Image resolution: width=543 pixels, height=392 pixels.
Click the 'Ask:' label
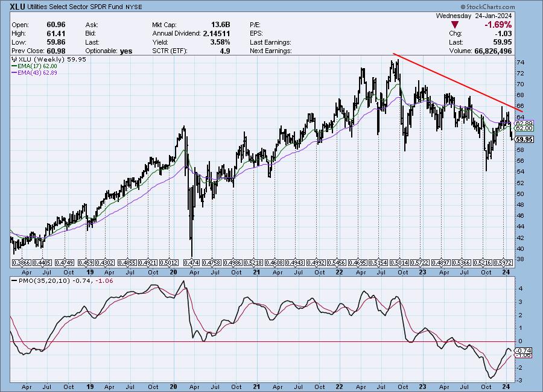[92, 25]
